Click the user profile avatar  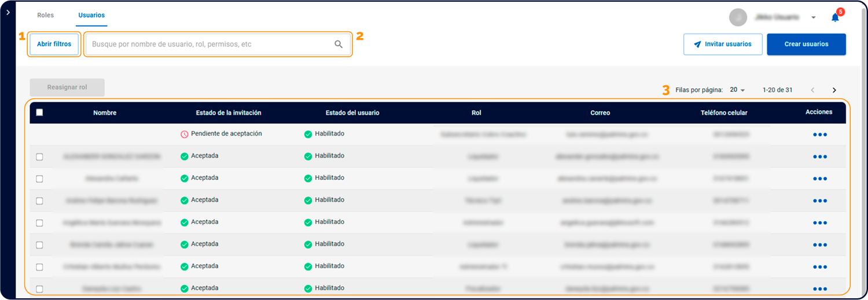coord(738,17)
